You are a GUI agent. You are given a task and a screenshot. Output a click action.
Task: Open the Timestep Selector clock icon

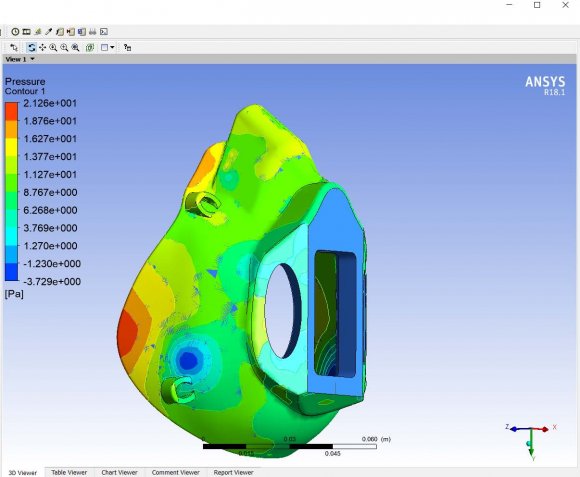(15, 32)
